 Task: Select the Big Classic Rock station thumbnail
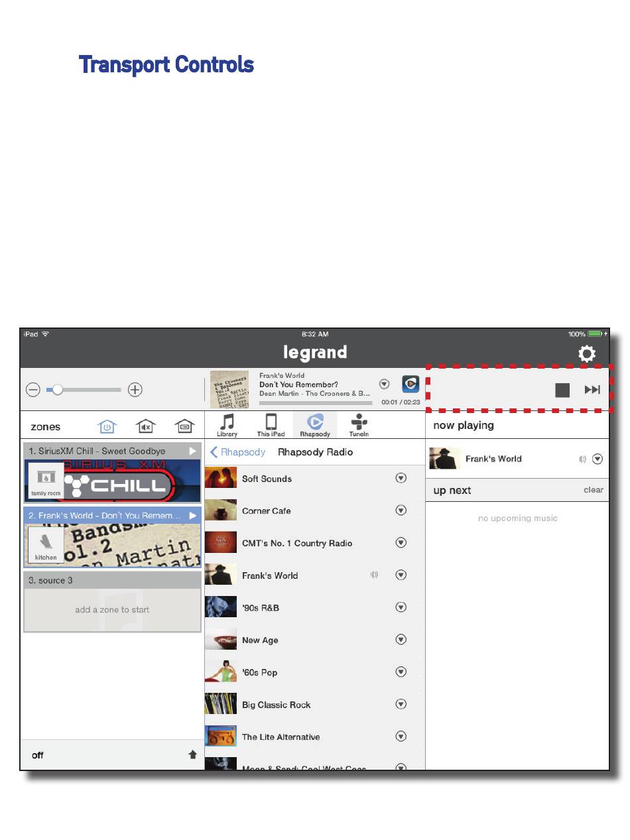221,704
